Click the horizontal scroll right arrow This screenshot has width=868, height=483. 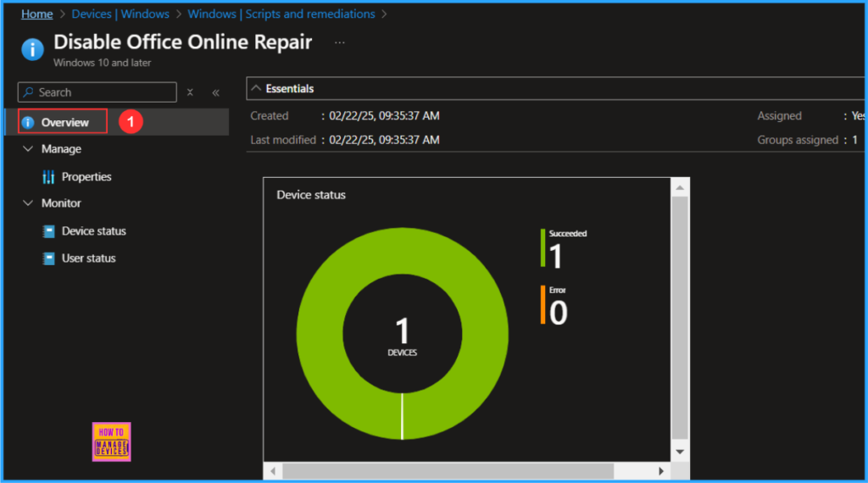(x=661, y=471)
